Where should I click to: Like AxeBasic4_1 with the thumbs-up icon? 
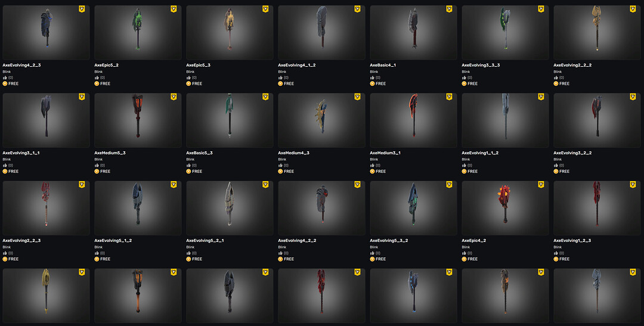tap(372, 77)
